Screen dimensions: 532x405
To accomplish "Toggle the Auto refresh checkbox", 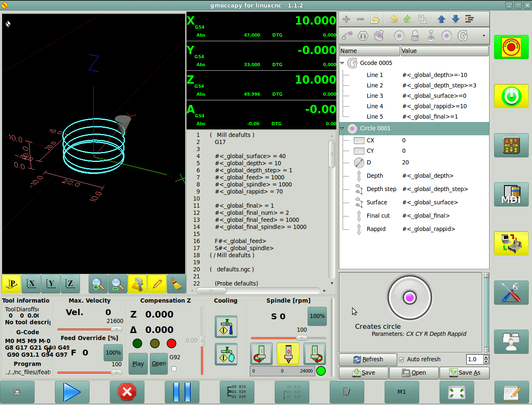I will [401, 360].
